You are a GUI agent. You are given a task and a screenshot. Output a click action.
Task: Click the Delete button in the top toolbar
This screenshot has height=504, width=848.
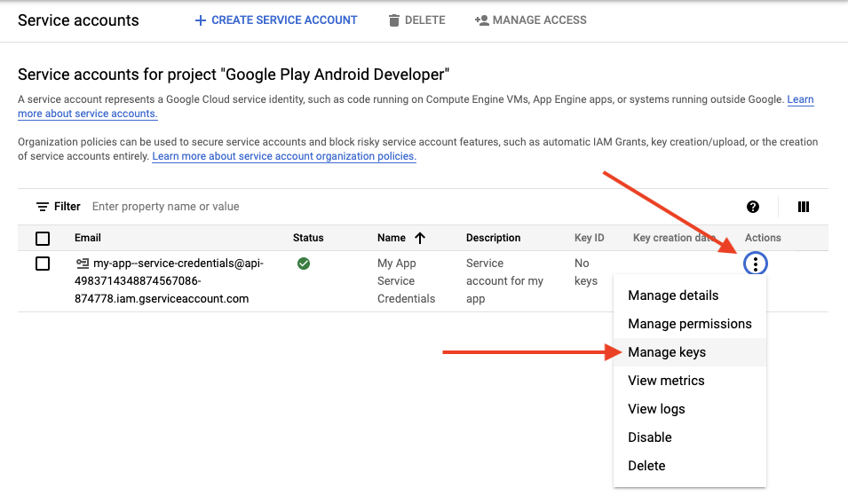417,20
